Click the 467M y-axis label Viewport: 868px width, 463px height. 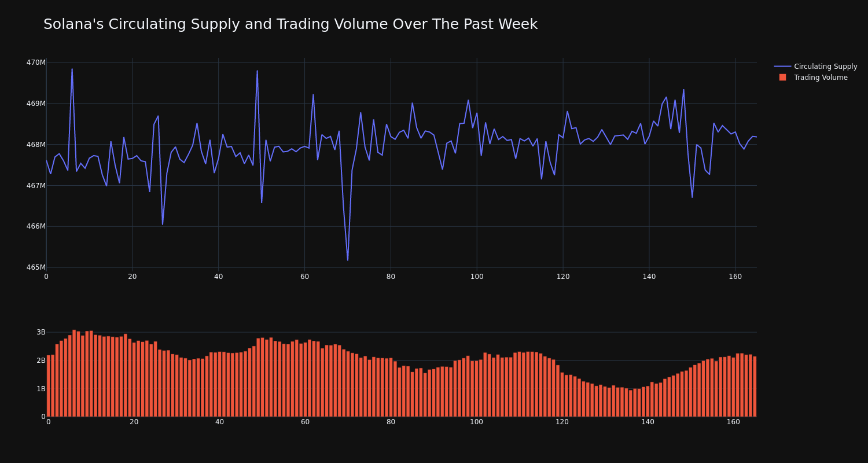36,186
